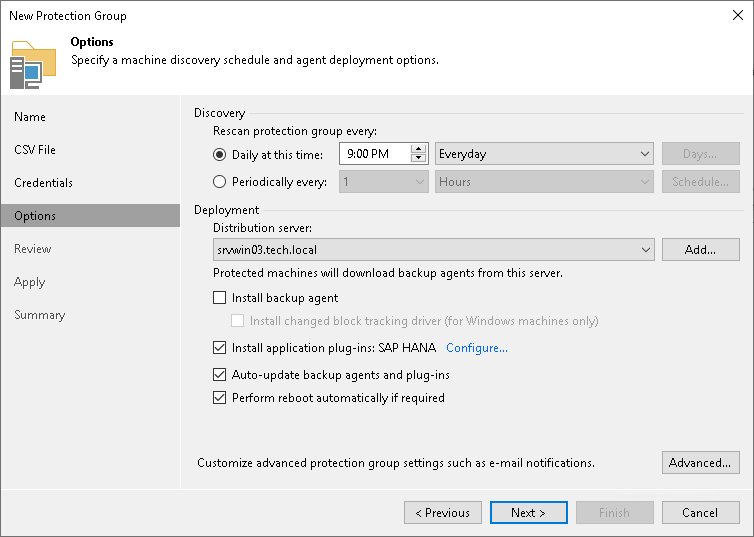The image size is (754, 537).
Task: Open the Hours unit dropdown
Action: [544, 182]
